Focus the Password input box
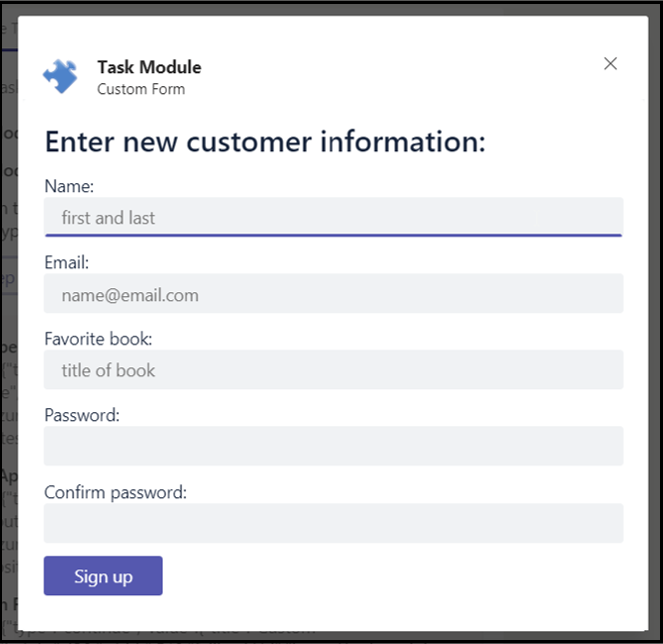The height and width of the screenshot is (644, 663). click(x=333, y=446)
